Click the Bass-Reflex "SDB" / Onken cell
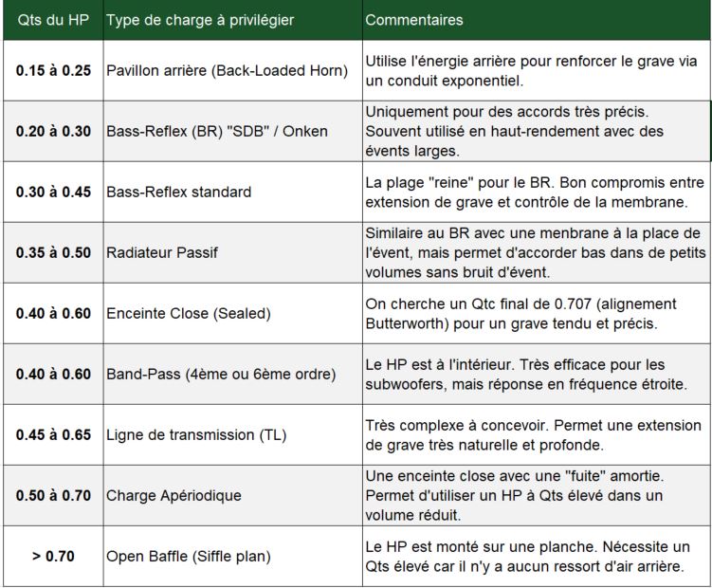712x588 pixels. coord(217,131)
